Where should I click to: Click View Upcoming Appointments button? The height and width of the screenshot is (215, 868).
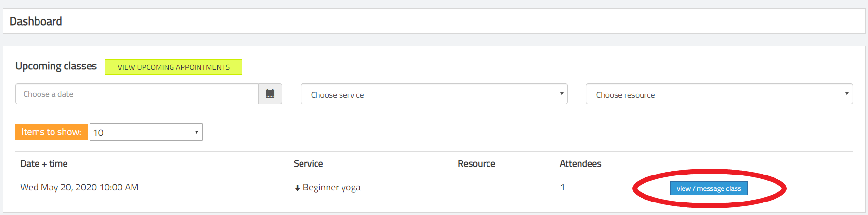pyautogui.click(x=173, y=67)
